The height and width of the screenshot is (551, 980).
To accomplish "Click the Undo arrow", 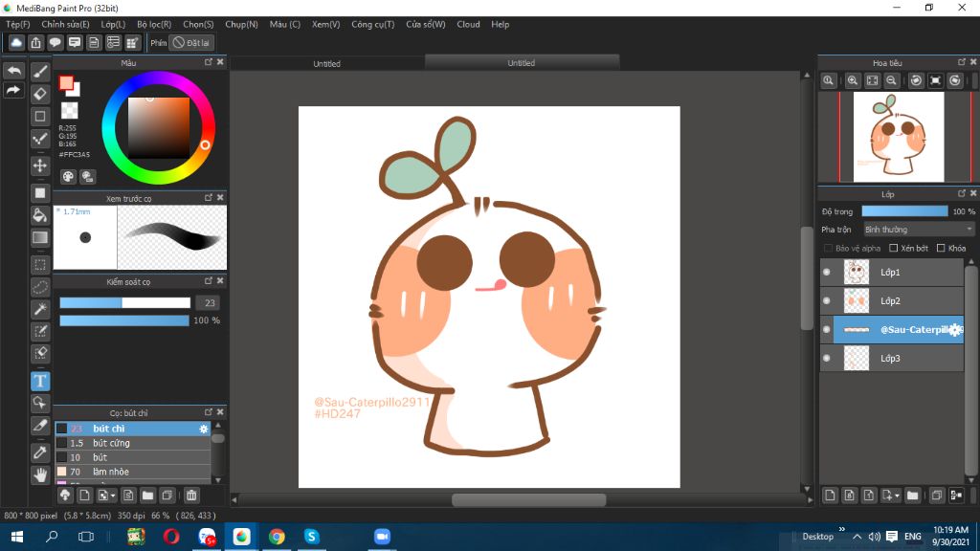I will [x=13, y=71].
